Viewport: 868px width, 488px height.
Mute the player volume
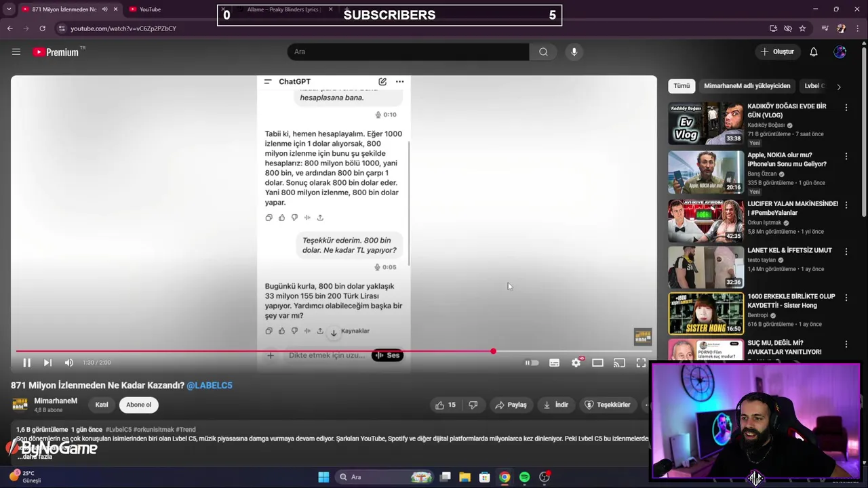point(68,363)
